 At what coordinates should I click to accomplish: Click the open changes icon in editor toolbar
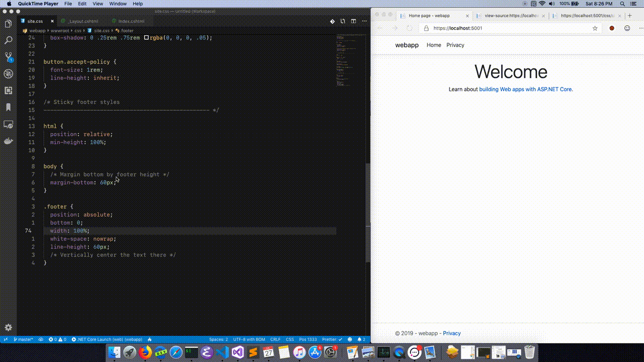coord(332,21)
